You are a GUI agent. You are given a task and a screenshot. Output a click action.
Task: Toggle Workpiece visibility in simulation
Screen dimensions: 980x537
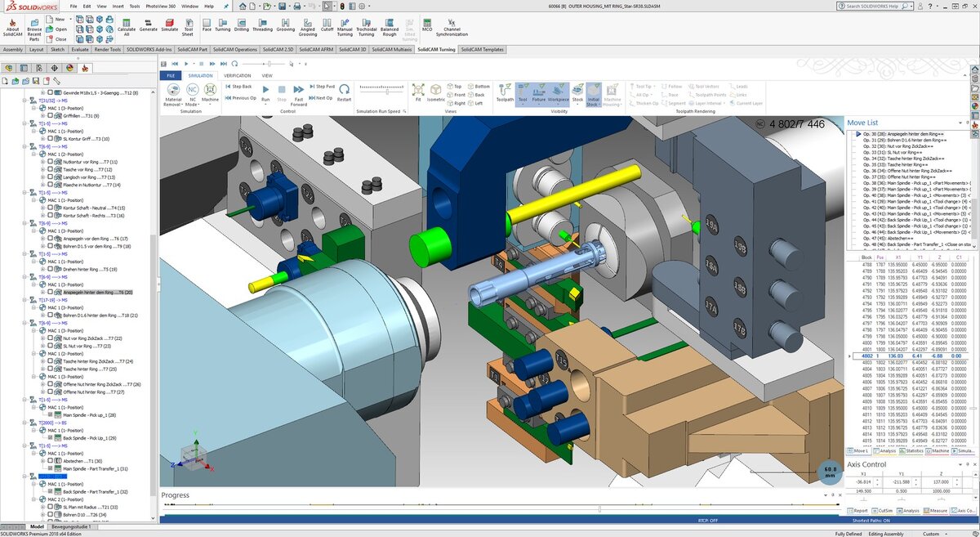(558, 92)
